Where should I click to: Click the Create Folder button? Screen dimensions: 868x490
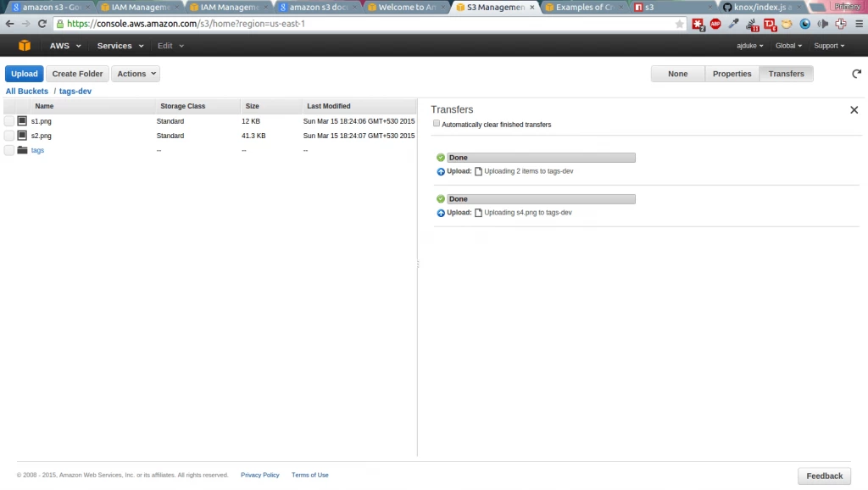pyautogui.click(x=77, y=74)
